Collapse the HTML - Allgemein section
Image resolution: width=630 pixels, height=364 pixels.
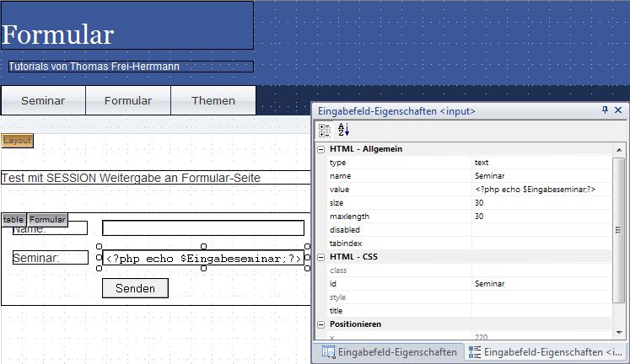click(320, 149)
